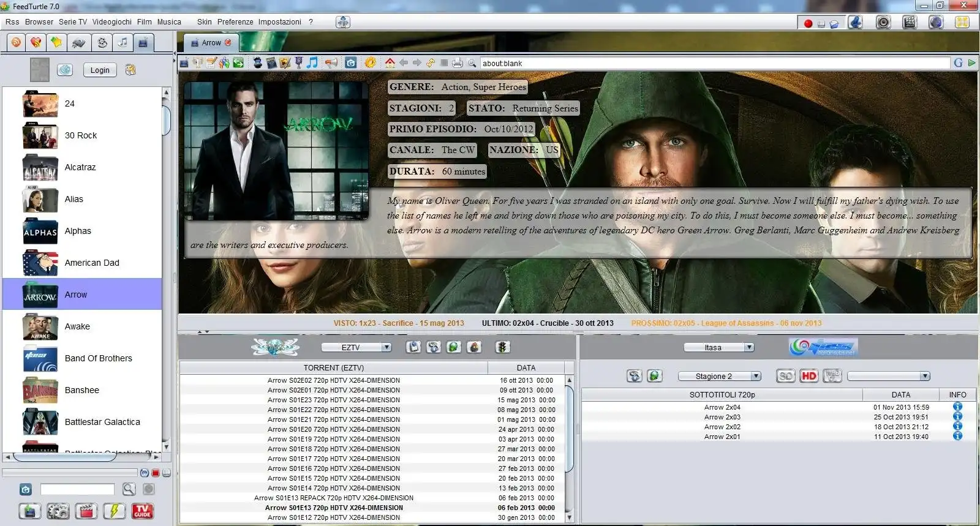The height and width of the screenshot is (526, 980).
Task: Open the empty dropdown beside the HD button
Action: (889, 376)
